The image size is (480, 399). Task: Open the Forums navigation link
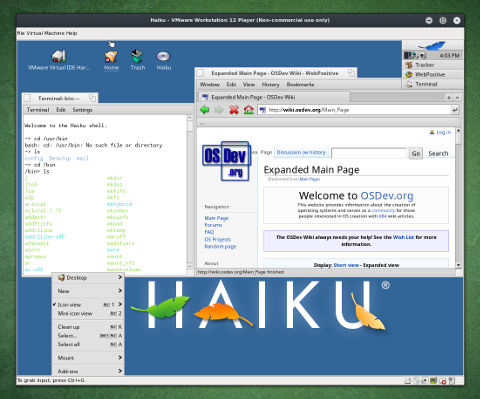[213, 225]
